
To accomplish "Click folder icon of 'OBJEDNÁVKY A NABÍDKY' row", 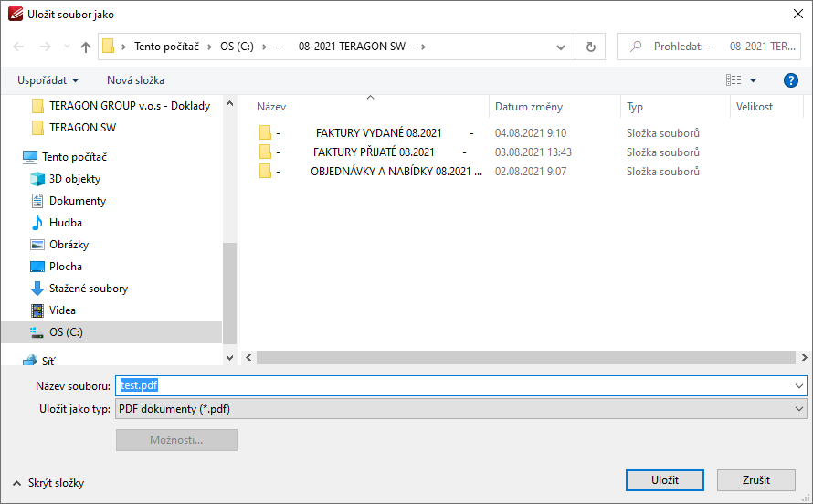I will [x=265, y=172].
